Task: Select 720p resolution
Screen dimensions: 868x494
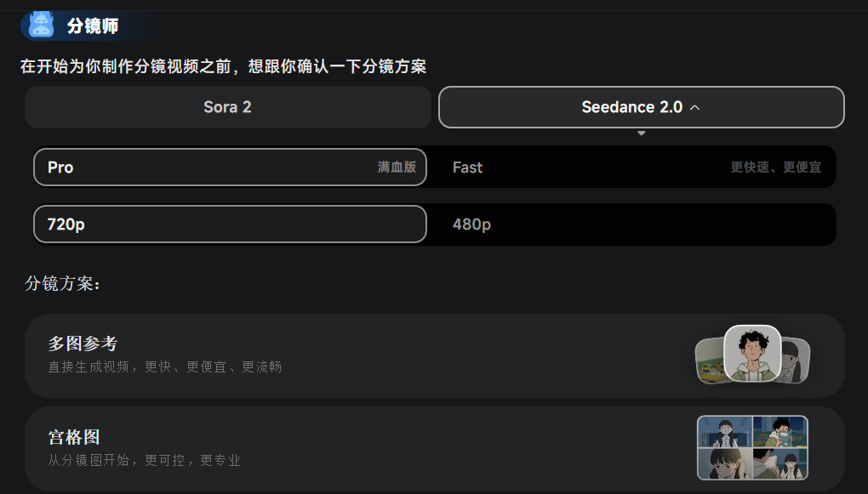Action: (230, 224)
